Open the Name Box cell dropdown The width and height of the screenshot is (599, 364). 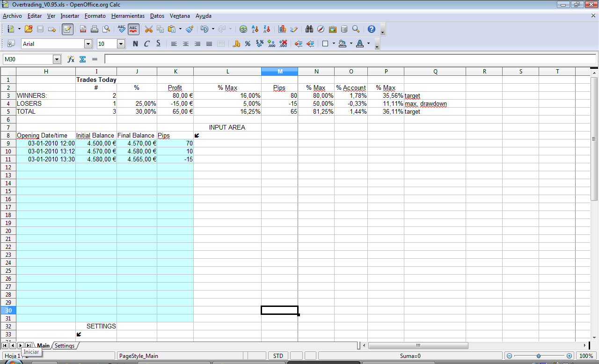[x=57, y=59]
